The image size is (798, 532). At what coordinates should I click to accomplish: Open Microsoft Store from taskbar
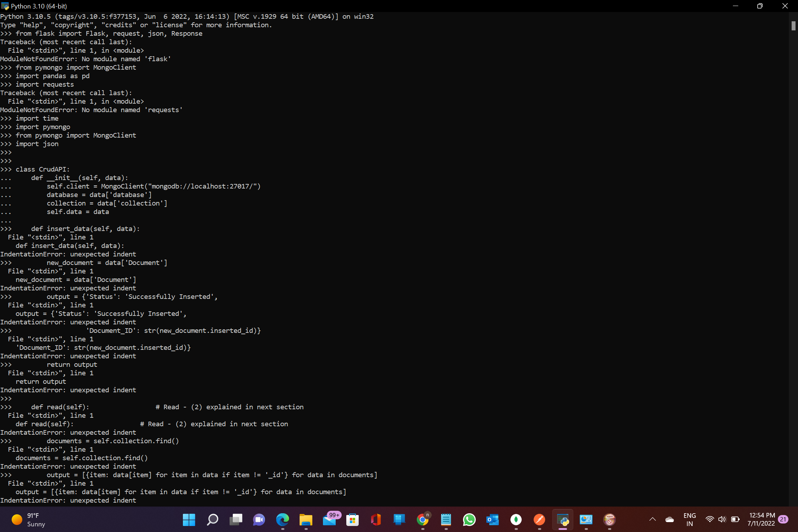click(352, 520)
